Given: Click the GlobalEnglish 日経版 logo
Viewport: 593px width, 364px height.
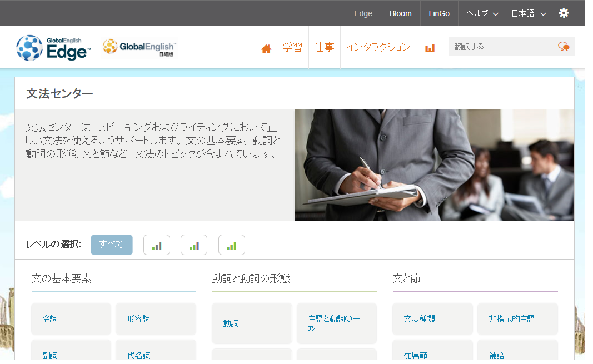Looking at the screenshot, I should [139, 48].
